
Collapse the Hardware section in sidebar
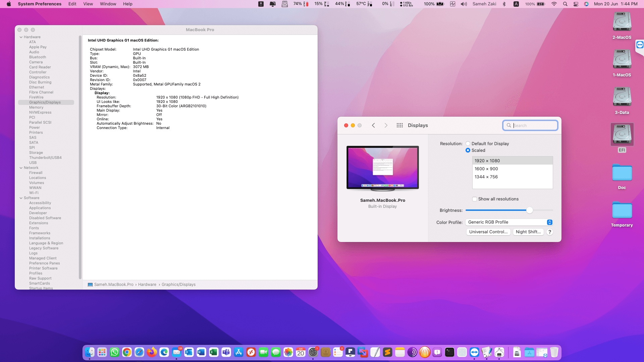[x=21, y=37]
